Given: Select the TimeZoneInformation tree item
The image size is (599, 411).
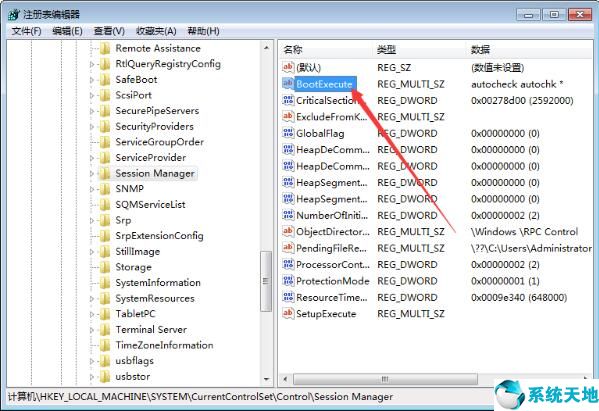Looking at the screenshot, I should [x=164, y=345].
